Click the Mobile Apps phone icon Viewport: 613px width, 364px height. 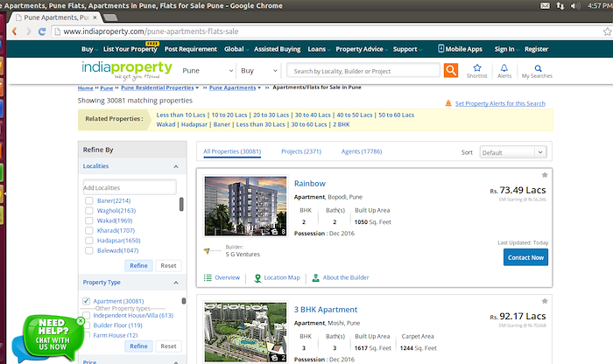pos(441,48)
